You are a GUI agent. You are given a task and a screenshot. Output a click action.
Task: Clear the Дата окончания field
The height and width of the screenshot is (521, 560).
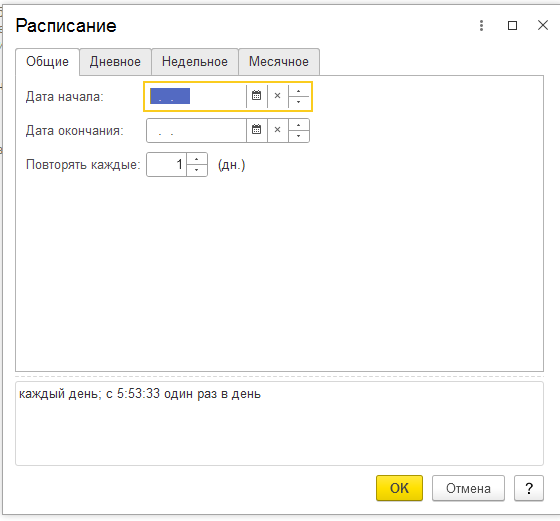click(278, 130)
